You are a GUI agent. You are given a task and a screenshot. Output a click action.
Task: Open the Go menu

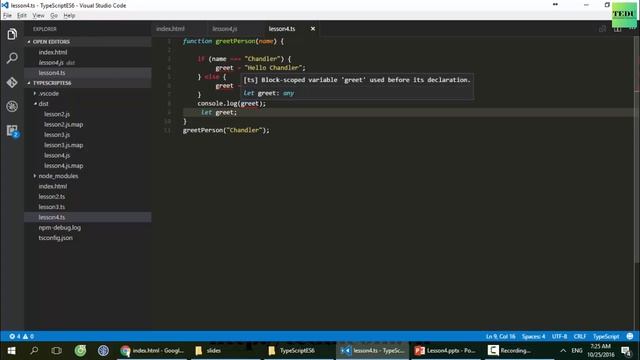tap(54, 16)
